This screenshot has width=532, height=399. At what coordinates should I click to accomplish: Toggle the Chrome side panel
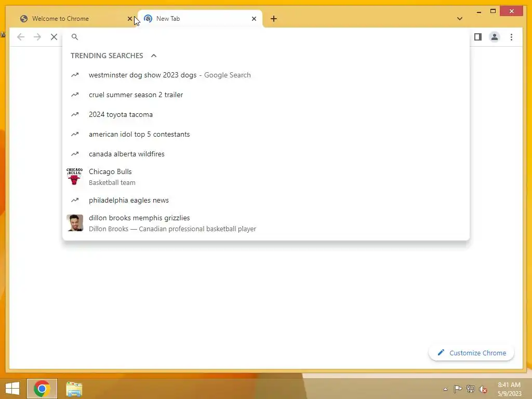478,37
